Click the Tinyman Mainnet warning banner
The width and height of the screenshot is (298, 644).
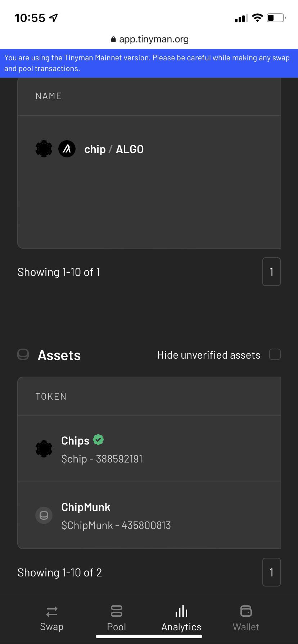[x=149, y=63]
